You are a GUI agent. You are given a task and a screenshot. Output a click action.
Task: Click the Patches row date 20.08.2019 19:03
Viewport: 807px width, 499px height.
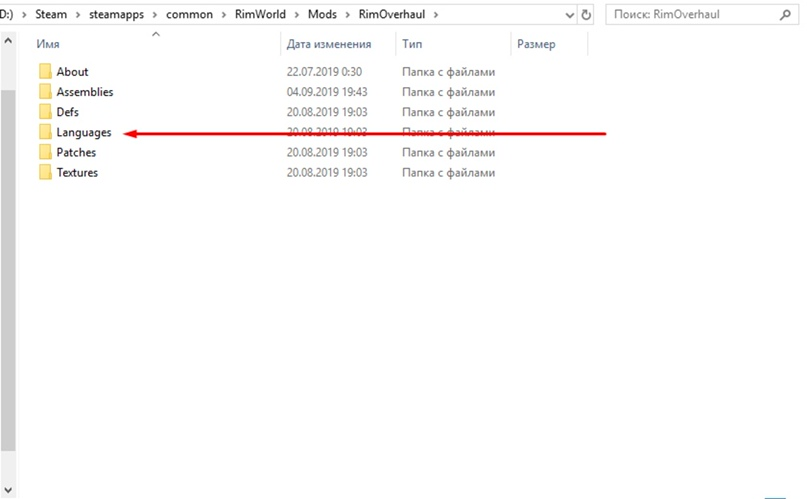pos(327,152)
